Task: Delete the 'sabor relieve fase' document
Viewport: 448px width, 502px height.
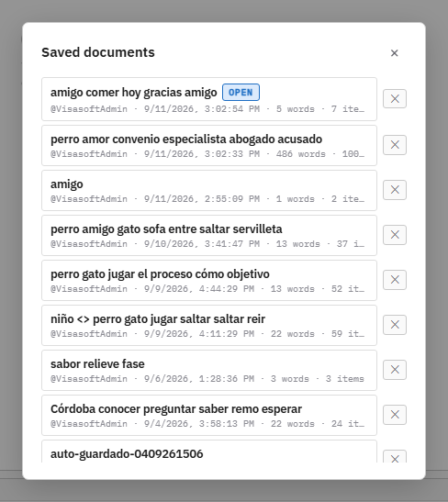Action: [x=395, y=370]
